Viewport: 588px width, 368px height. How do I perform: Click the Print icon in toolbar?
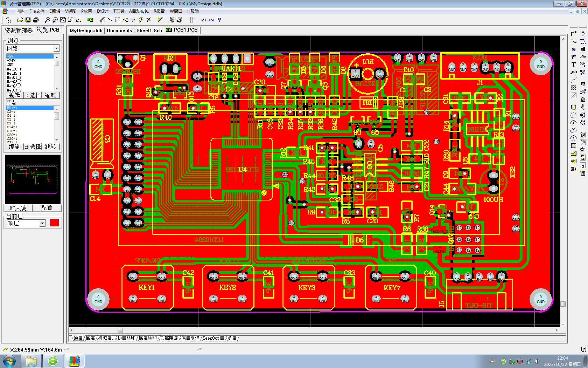coord(35,20)
